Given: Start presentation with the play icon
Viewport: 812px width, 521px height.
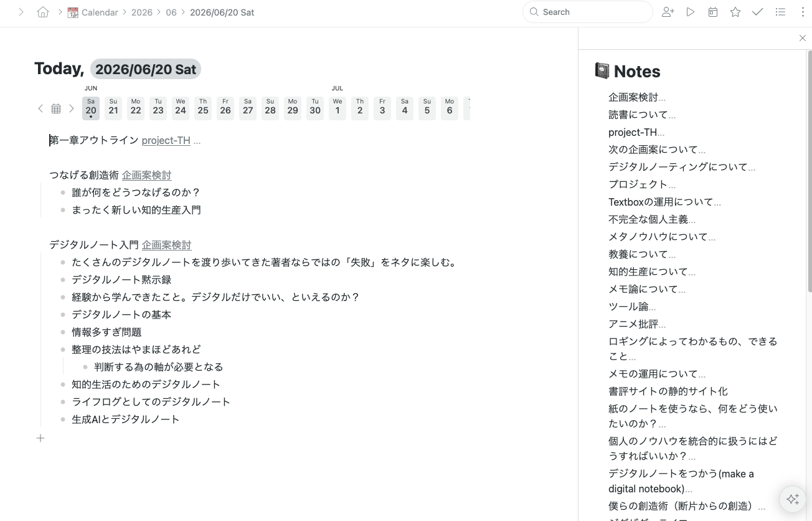Looking at the screenshot, I should click(x=691, y=12).
